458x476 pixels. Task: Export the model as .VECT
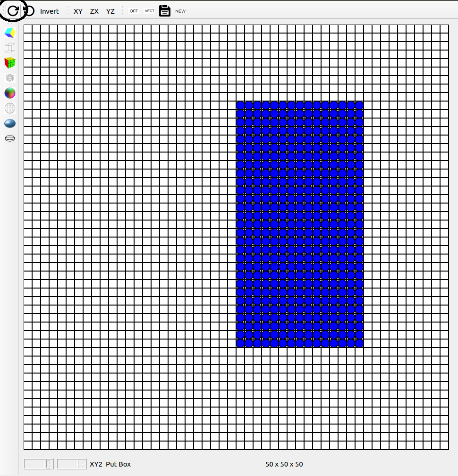point(149,11)
